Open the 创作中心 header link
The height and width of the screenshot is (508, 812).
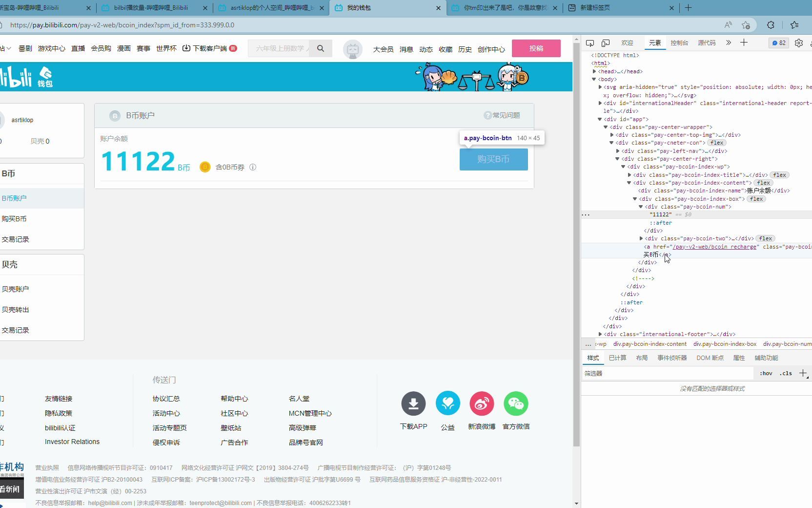(x=491, y=49)
